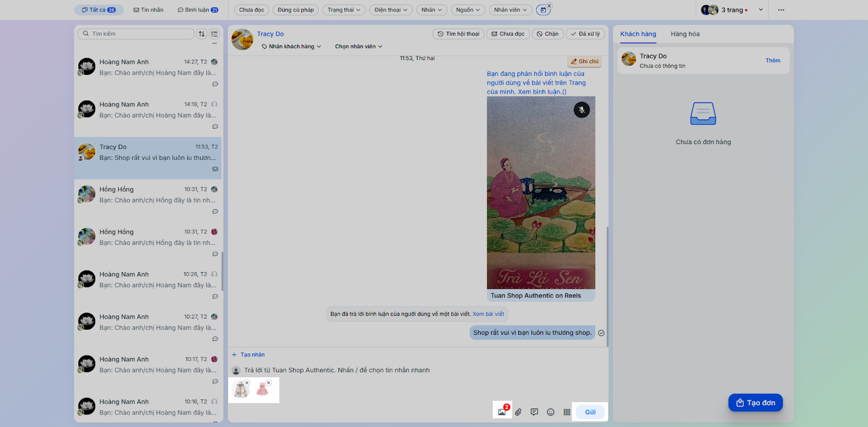Open the 3 trang page selector

(x=732, y=10)
